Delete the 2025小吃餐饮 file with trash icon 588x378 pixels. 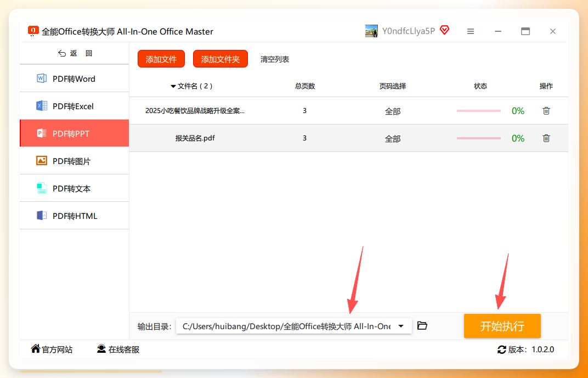coord(546,111)
